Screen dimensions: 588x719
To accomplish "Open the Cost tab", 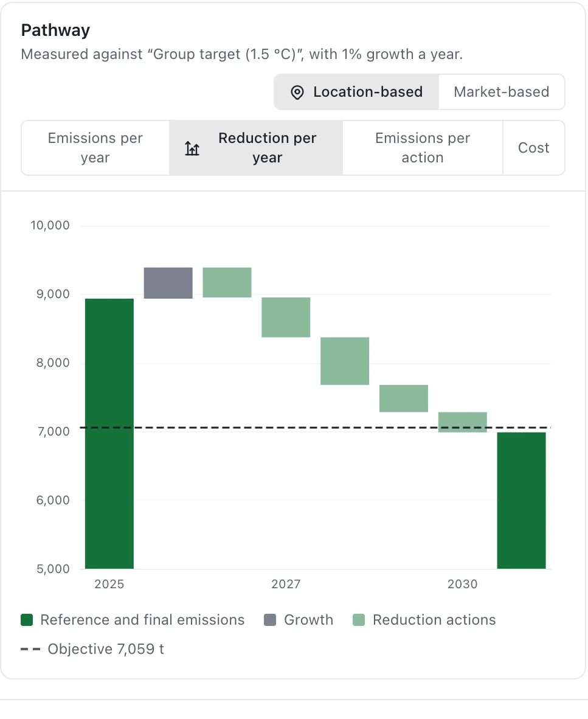I will click(x=533, y=148).
